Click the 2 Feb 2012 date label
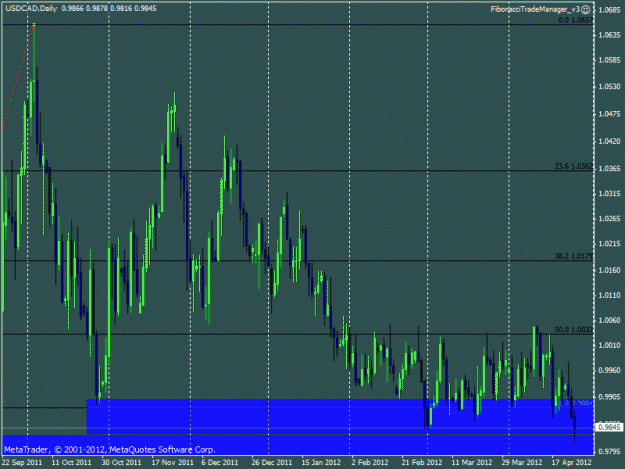 [x=370, y=463]
